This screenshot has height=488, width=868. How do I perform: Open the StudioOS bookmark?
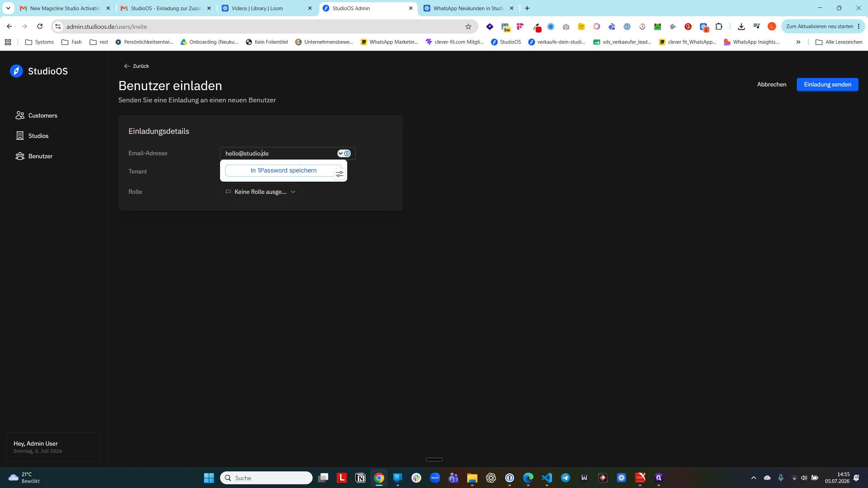506,42
